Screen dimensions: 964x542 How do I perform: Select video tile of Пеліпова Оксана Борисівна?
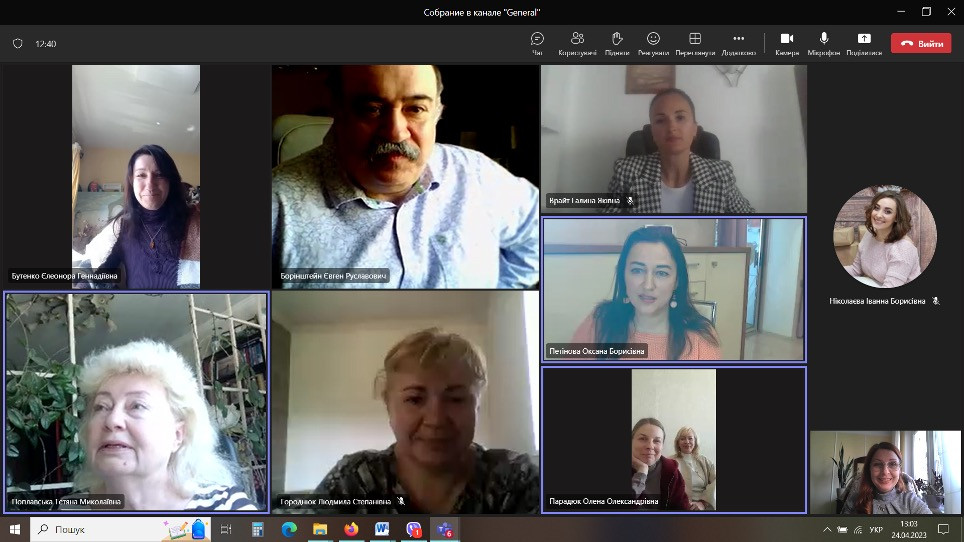674,289
